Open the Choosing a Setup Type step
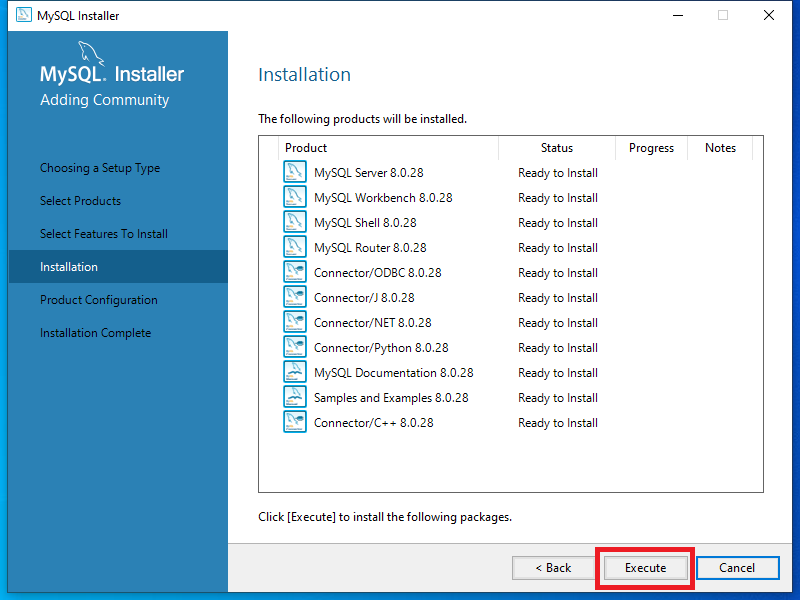The height and width of the screenshot is (600, 800). 100,168
